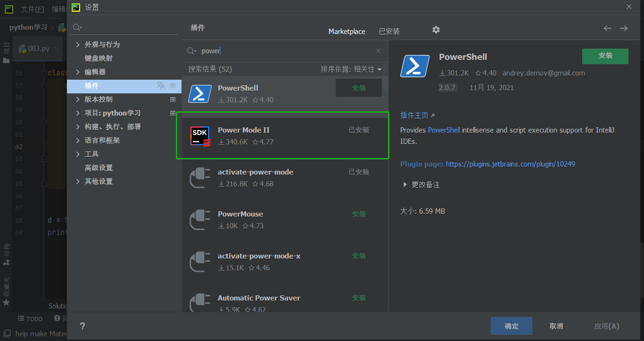This screenshot has width=644, height=341.
Task: Open 文件(F) menu in main window
Action: pos(33,9)
